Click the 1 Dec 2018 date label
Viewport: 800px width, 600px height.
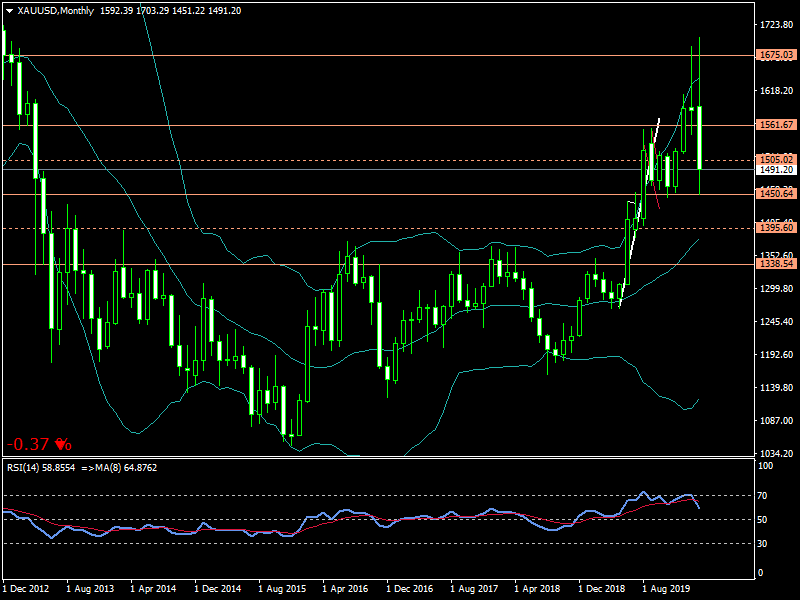(x=603, y=590)
